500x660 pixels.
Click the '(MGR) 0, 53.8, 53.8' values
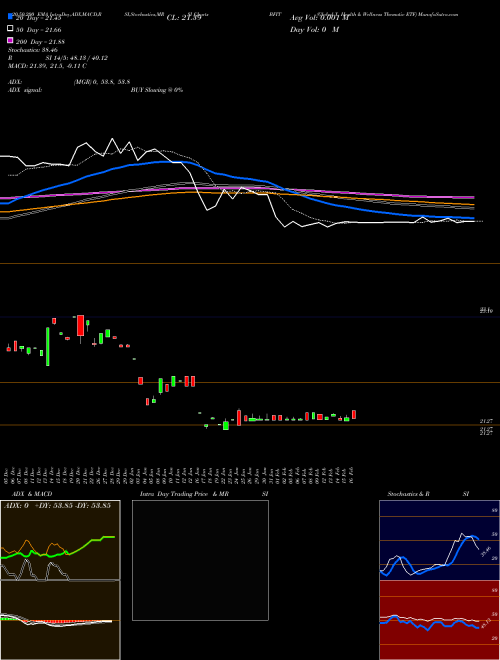101,82
